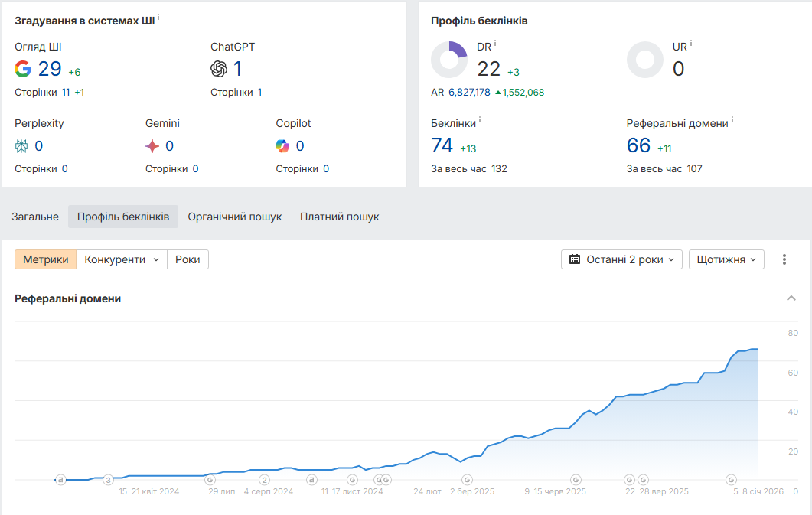Switch the chart to Роки view

188,259
